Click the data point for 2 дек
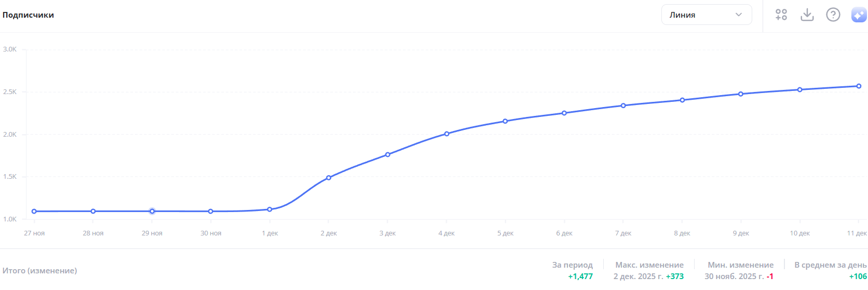Image resolution: width=868 pixels, height=290 pixels. coord(329,178)
